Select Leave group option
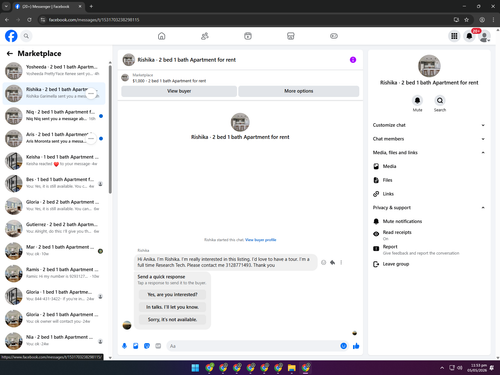This screenshot has height=375, width=500. [x=428, y=264]
